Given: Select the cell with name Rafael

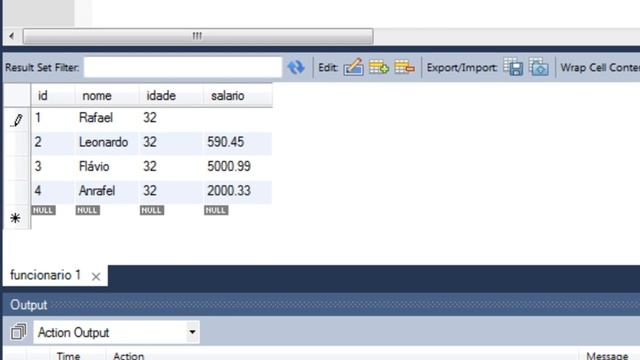Looking at the screenshot, I should [107, 118].
